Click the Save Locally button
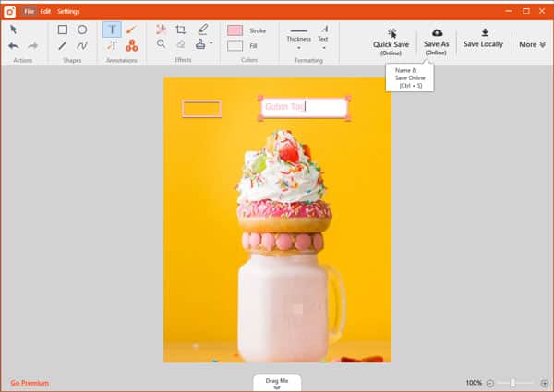This screenshot has width=554, height=392. coord(483,38)
